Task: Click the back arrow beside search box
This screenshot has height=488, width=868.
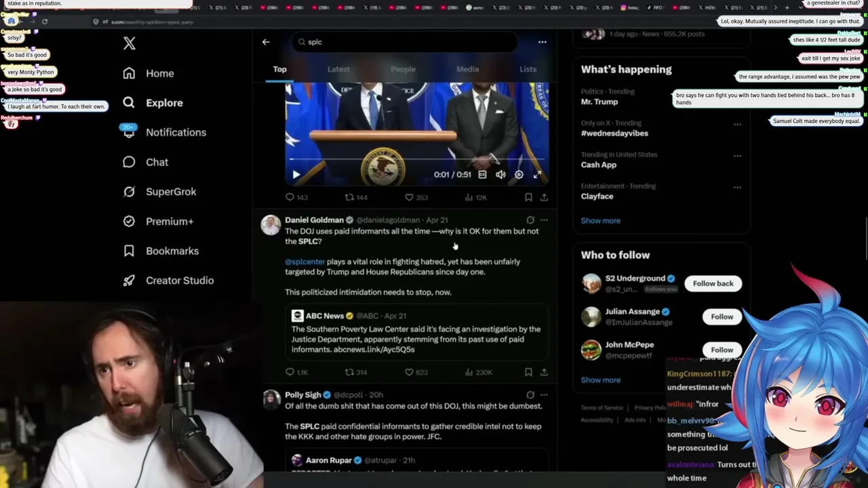Action: (x=266, y=42)
